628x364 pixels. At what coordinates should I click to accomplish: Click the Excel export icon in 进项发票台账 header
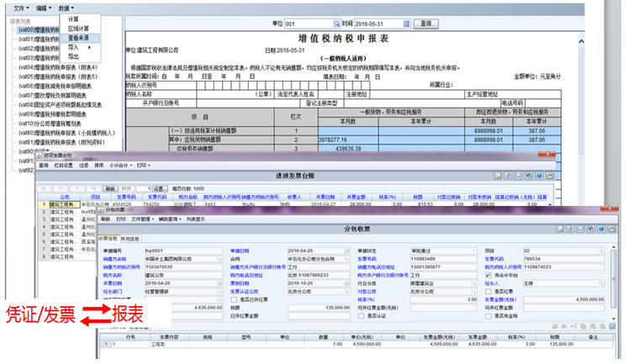(529, 176)
